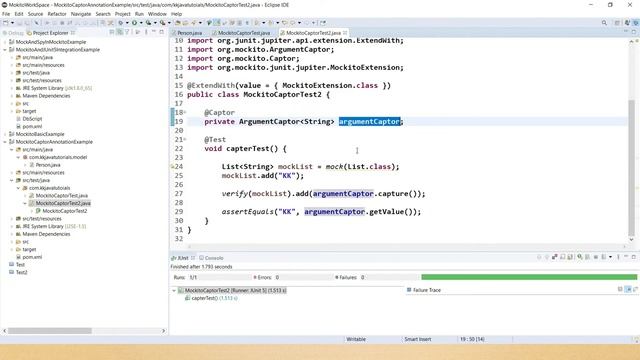
Task: Collapse all in Project Explorer toolbar
Action: pos(112,32)
